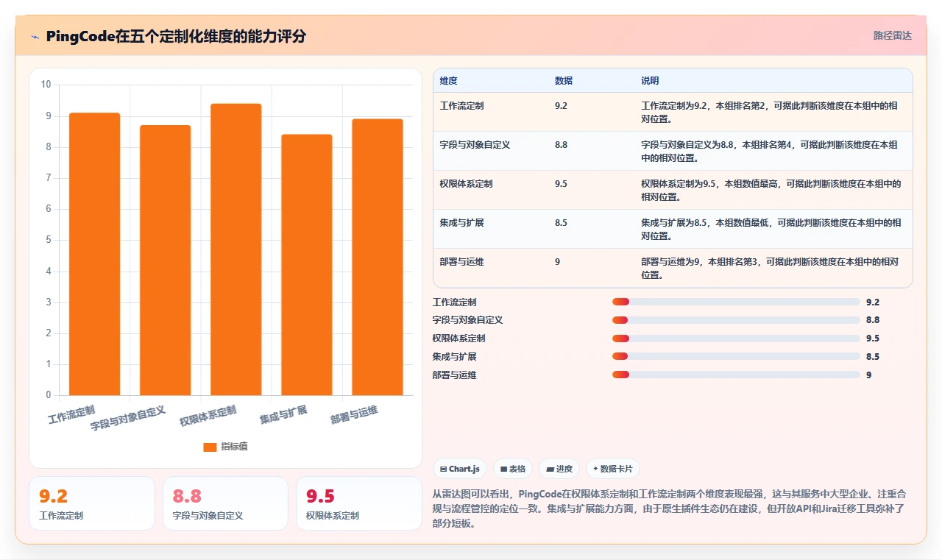This screenshot has width=942, height=560.
Task: Click the 数据 column header
Action: click(564, 81)
